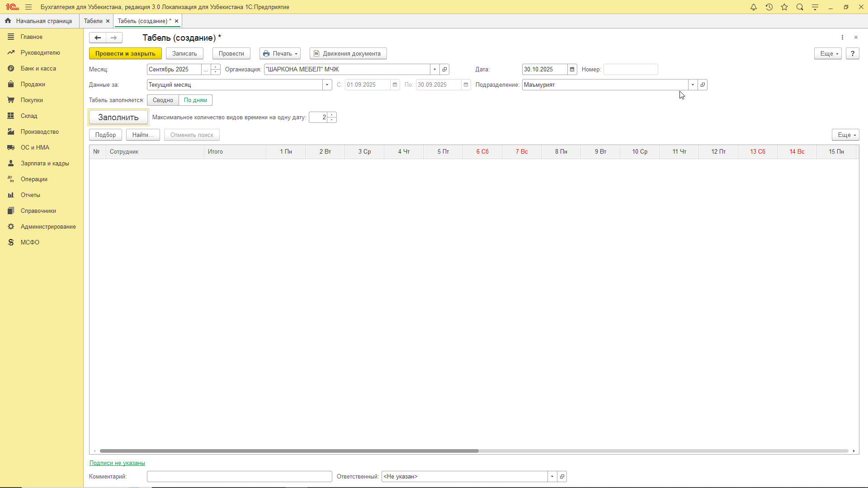This screenshot has height=488, width=868.
Task: Click the back navigation arrow
Action: tap(98, 38)
